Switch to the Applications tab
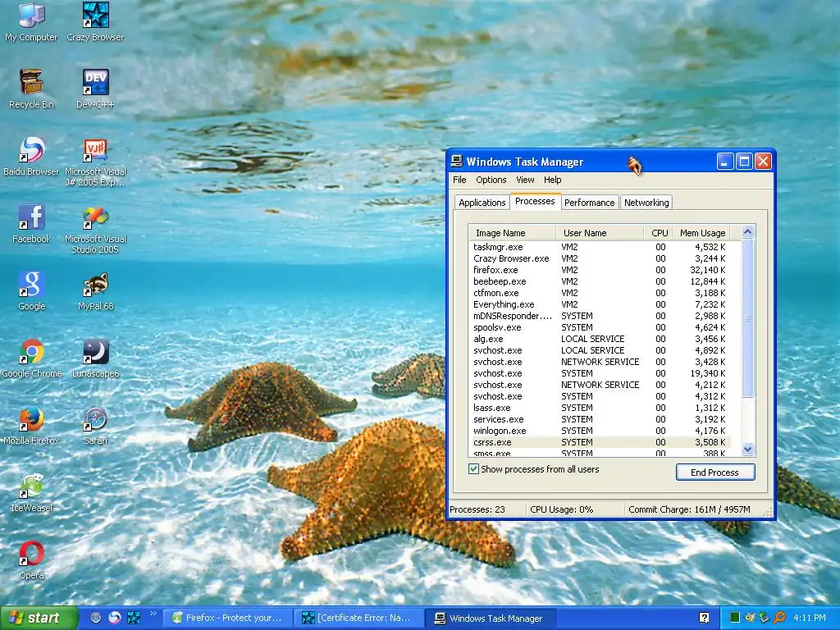 482,203
